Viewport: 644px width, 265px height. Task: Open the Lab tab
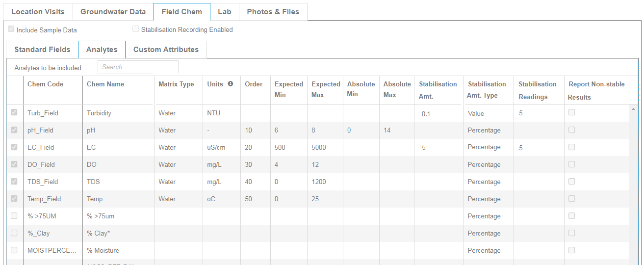224,12
